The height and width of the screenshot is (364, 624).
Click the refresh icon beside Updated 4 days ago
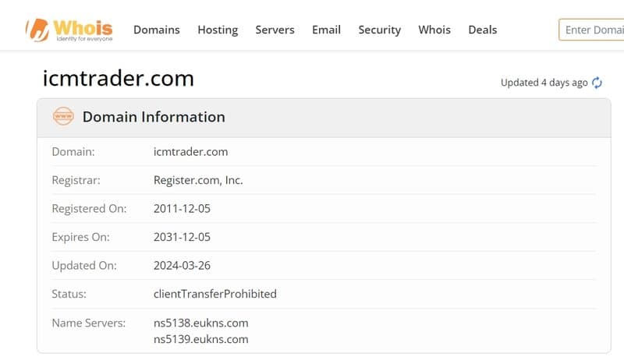click(x=597, y=83)
